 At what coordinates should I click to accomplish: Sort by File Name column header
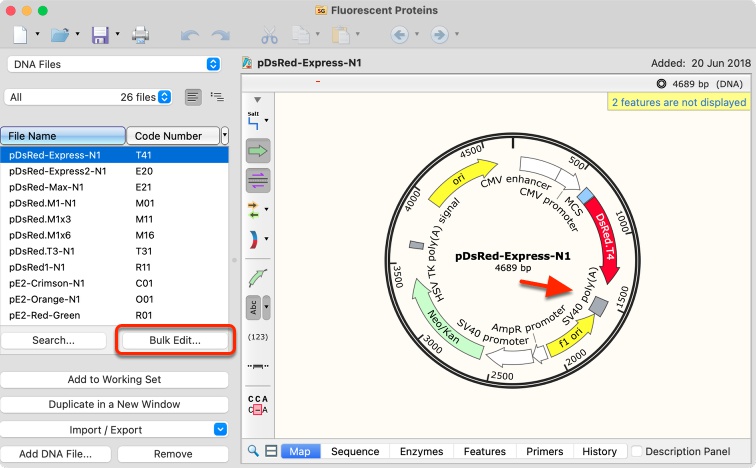pos(63,136)
